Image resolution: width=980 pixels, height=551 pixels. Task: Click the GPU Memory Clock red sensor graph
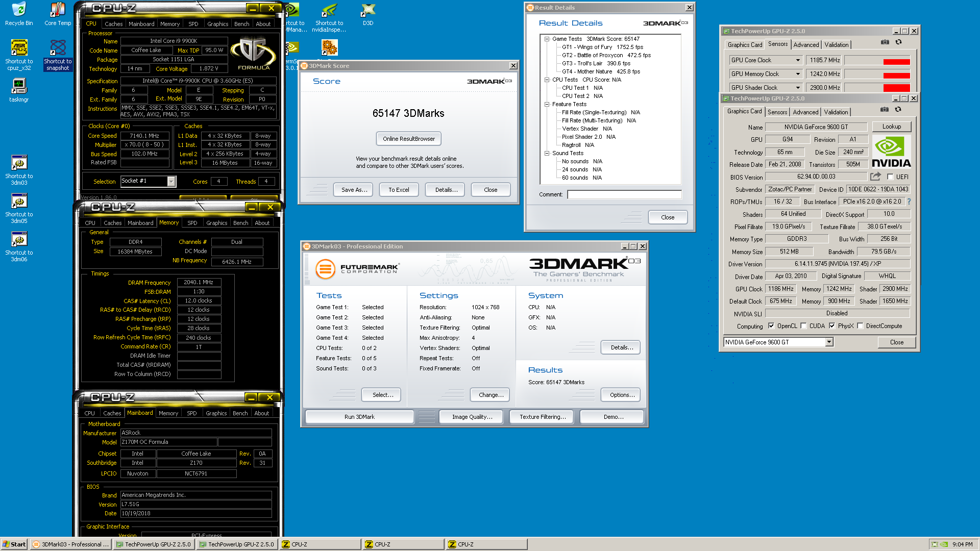[x=877, y=74]
